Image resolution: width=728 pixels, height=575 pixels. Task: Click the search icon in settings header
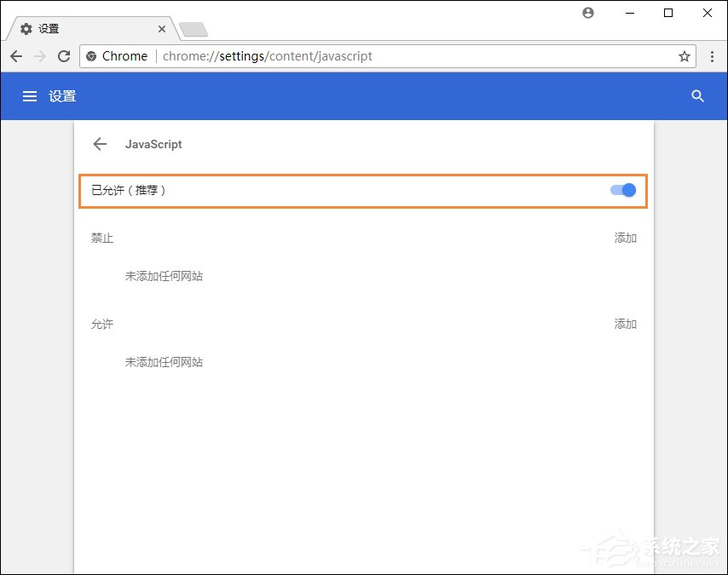[x=697, y=96]
